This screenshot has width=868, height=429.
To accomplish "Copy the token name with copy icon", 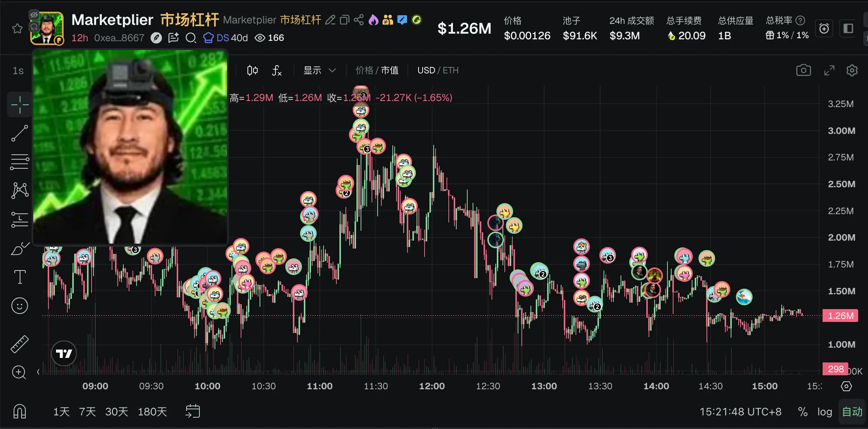I will pyautogui.click(x=344, y=20).
